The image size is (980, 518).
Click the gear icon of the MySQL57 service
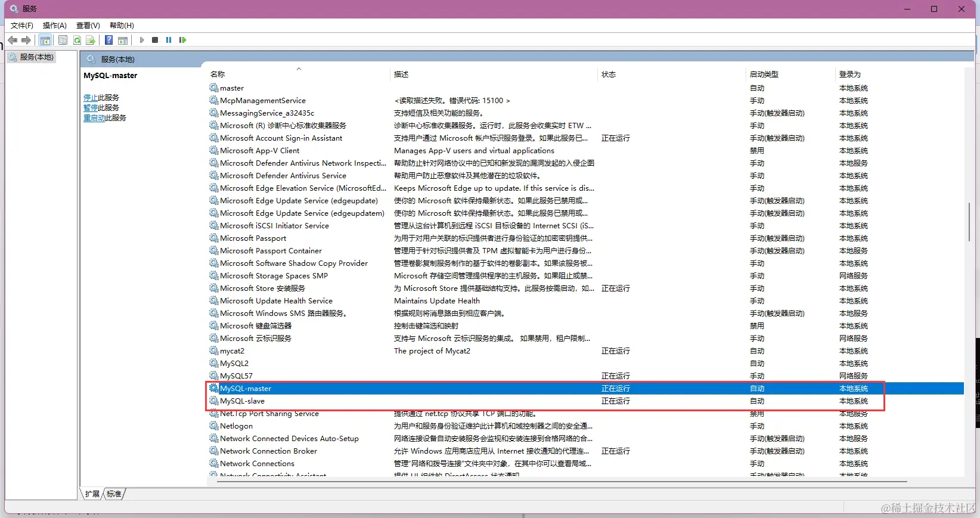coord(214,376)
